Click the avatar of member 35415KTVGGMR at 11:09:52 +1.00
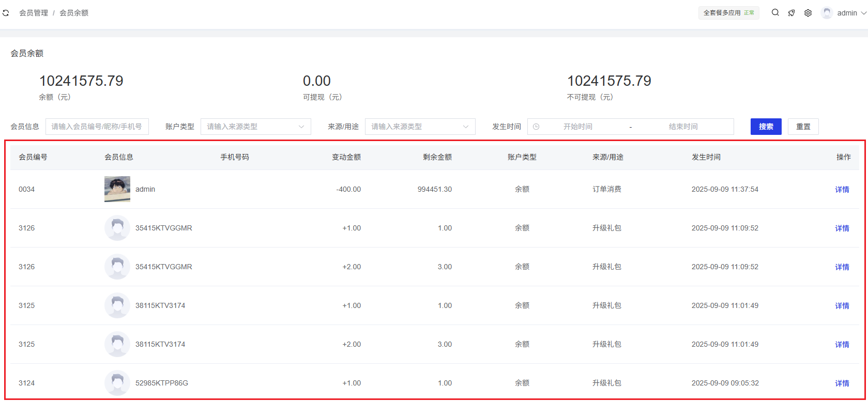Screen dimensions: 868x401 pos(117,228)
